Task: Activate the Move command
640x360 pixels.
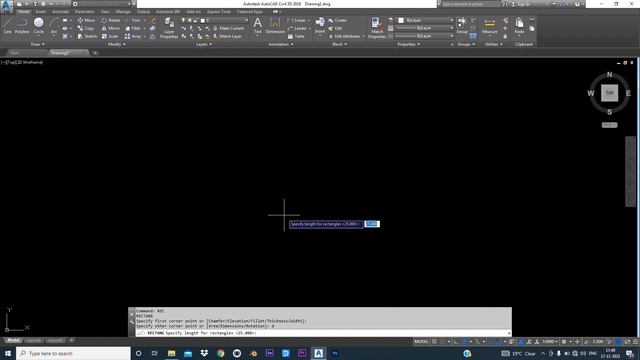Action: click(86, 20)
